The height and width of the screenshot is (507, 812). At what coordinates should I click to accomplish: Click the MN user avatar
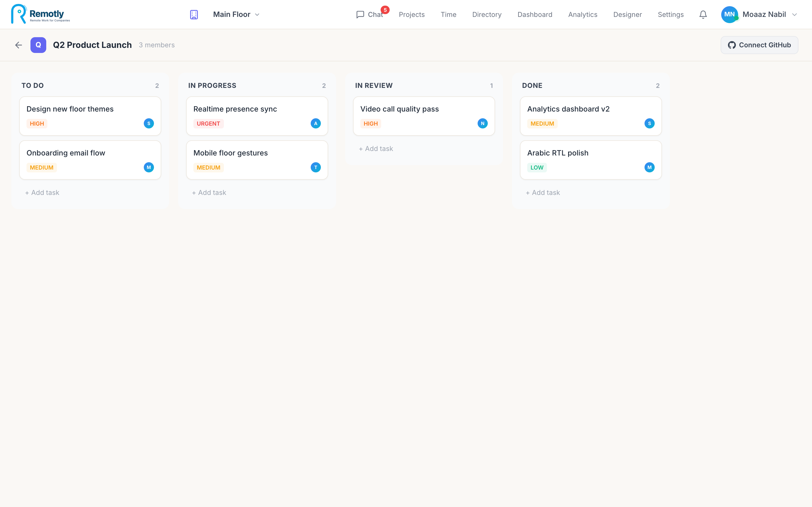[729, 14]
